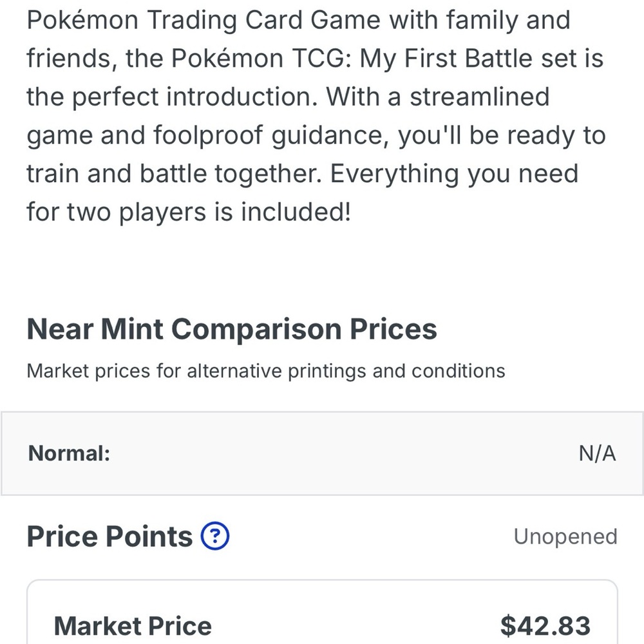This screenshot has height=644, width=644.
Task: Click the word 'streamlined' in the description
Action: [479, 97]
